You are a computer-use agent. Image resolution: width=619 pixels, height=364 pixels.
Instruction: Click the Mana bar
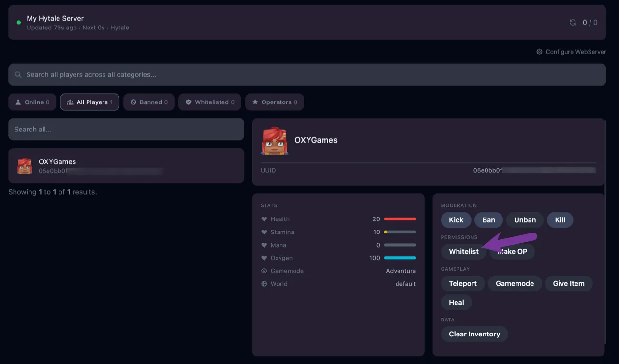click(x=400, y=245)
